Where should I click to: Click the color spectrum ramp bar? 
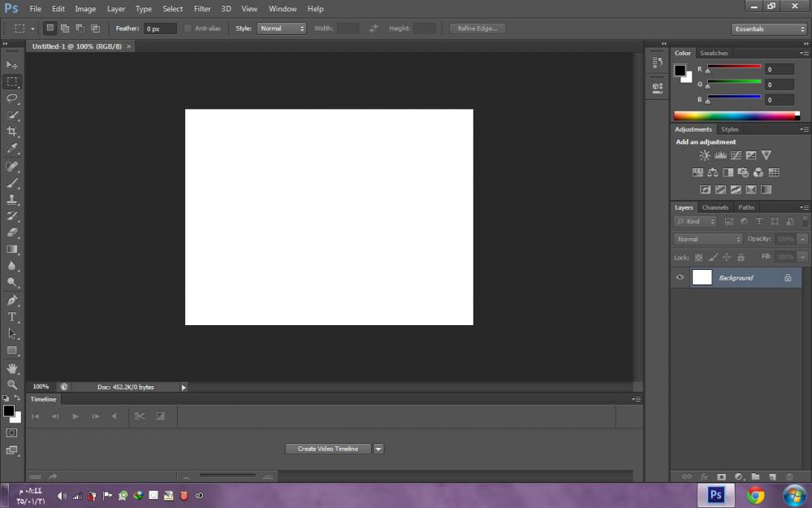point(736,116)
